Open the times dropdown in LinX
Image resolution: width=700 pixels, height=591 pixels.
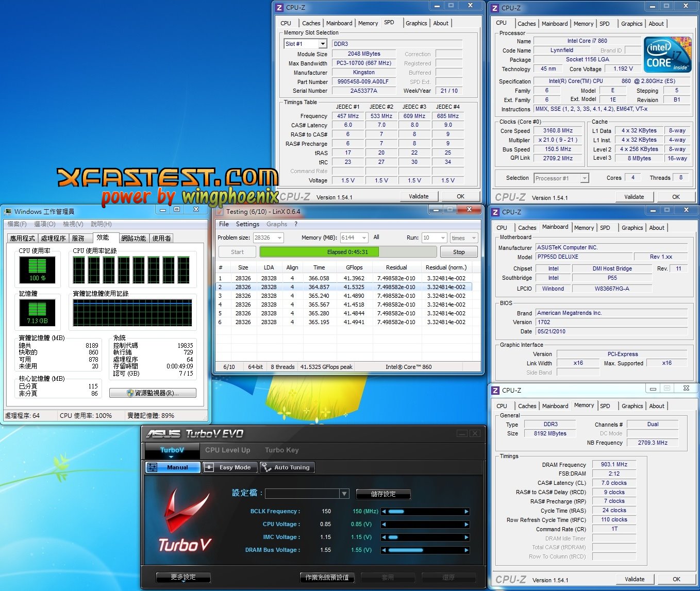click(x=474, y=238)
